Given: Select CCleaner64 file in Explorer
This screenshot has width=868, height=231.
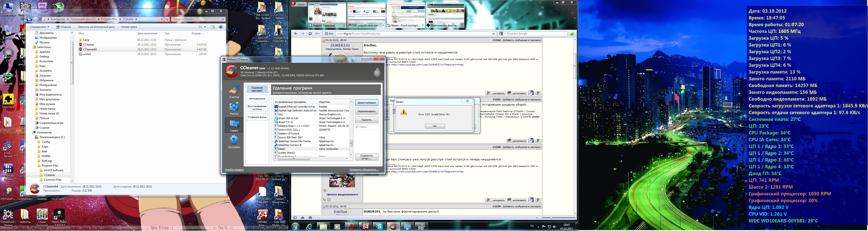Looking at the screenshot, I should (x=143, y=49).
